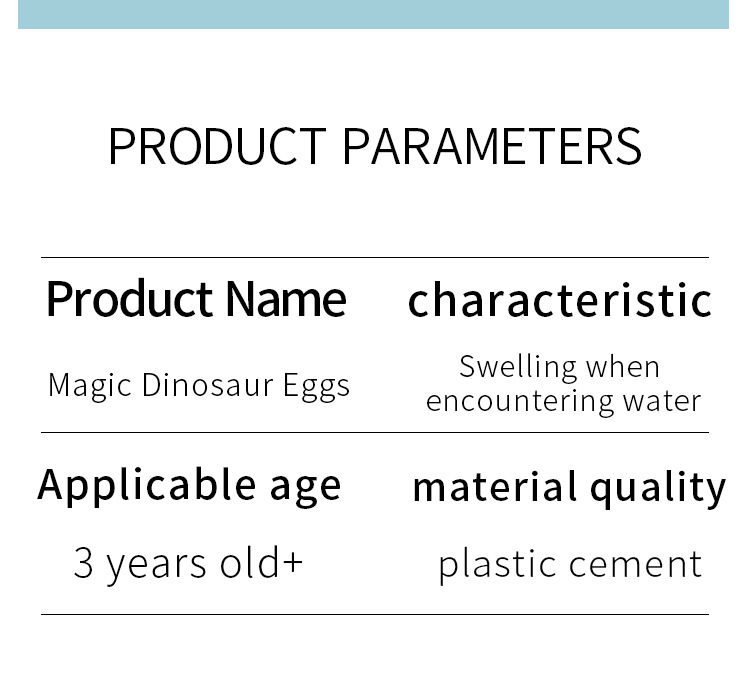
Task: Select the characteristic heading
Action: [560, 300]
